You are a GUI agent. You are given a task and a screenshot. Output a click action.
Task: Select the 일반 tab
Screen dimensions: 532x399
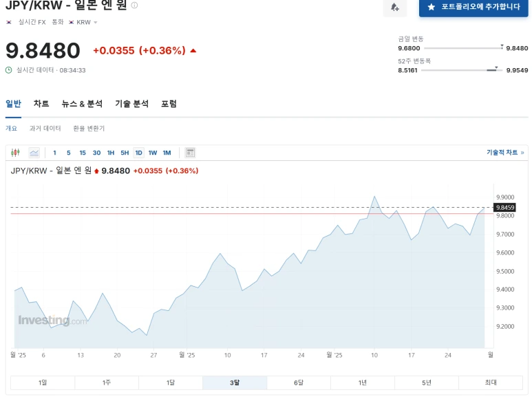13,103
